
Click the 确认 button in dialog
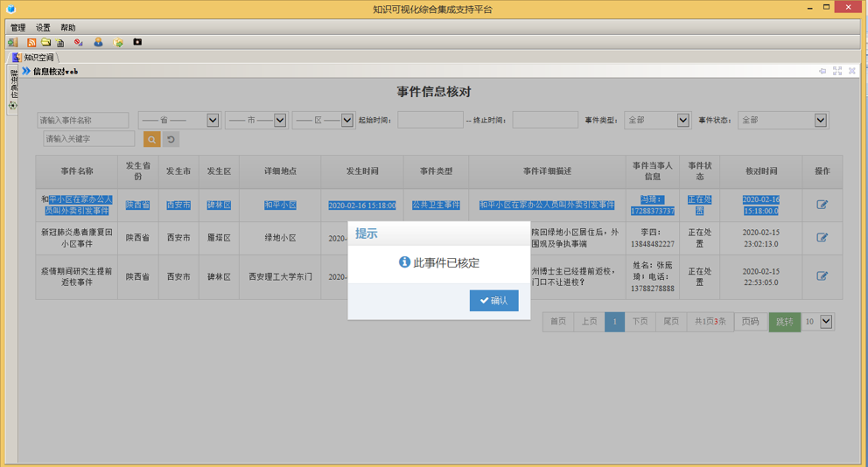point(493,301)
